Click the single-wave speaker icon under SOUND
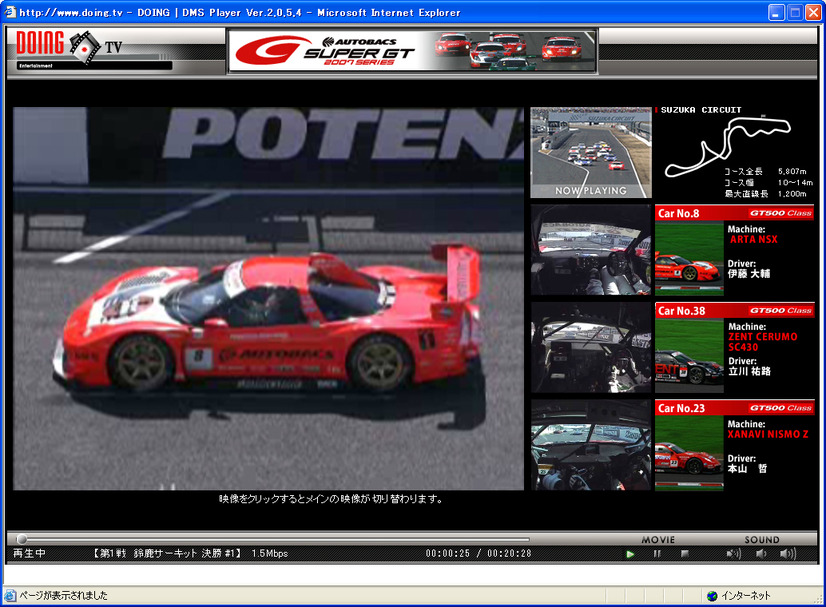Screen dimensions: 826x607 pyautogui.click(x=761, y=554)
